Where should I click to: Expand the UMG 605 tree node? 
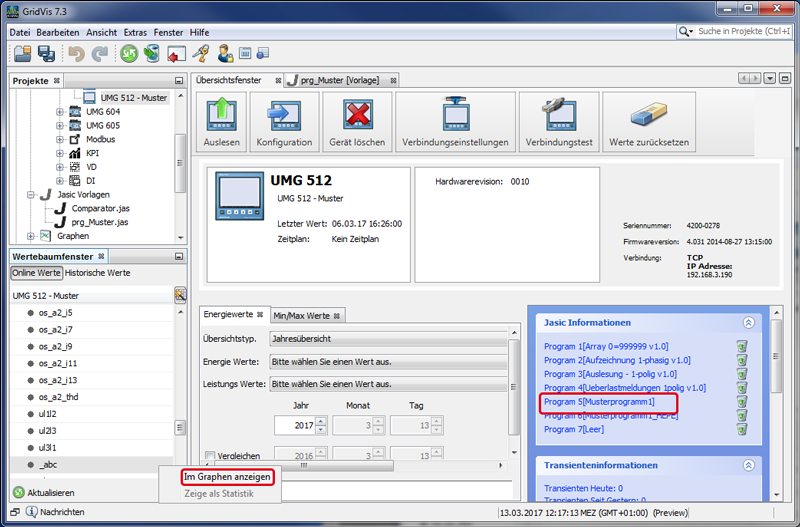(60, 126)
